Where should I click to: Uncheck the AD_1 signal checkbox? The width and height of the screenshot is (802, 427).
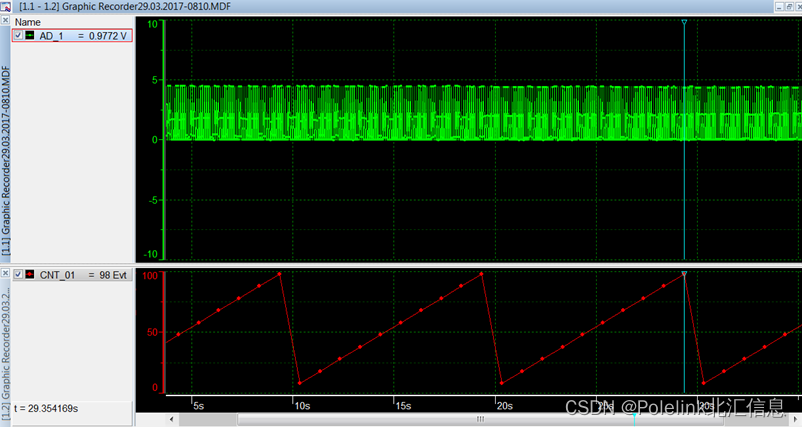[18, 35]
